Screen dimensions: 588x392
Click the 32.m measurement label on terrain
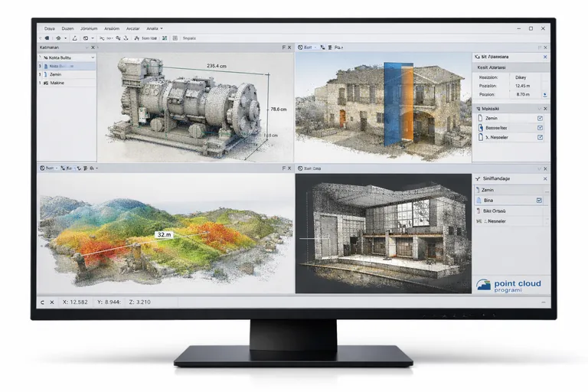tap(165, 235)
